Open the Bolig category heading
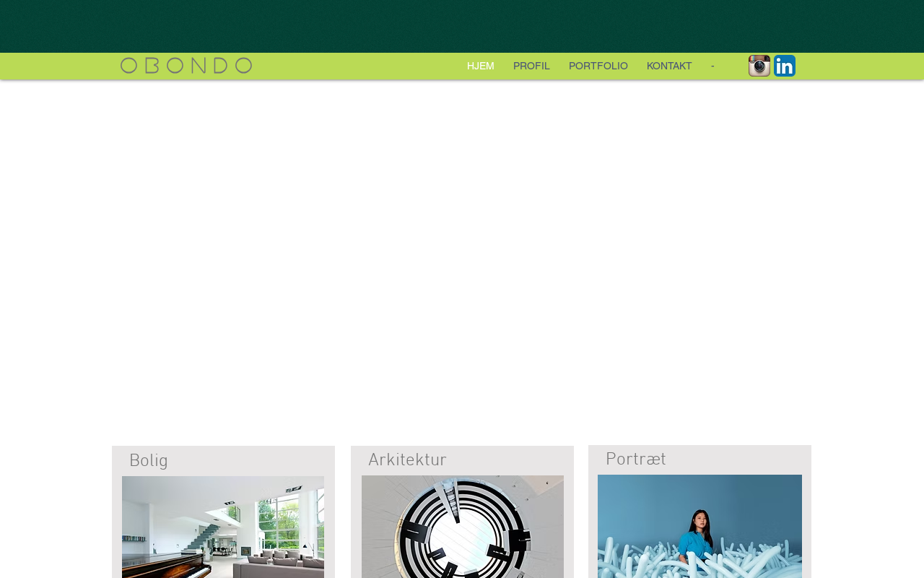This screenshot has height=578, width=924. click(149, 461)
